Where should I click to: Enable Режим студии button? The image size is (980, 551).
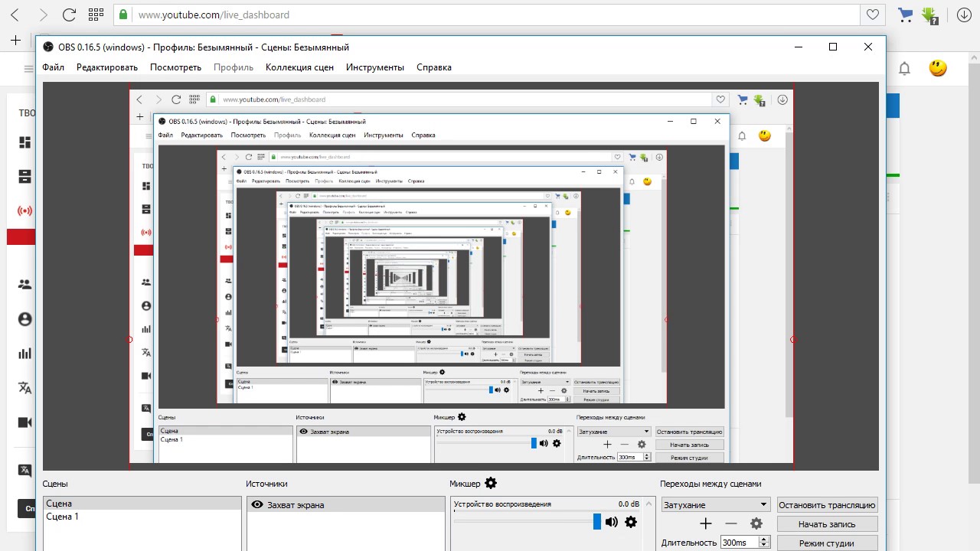pos(827,543)
